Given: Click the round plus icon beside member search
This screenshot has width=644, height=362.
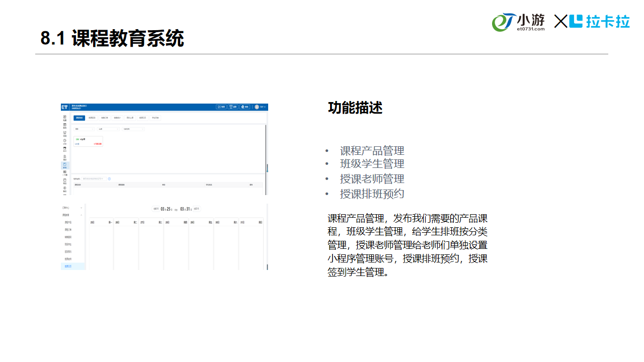Looking at the screenshot, I should (x=109, y=178).
